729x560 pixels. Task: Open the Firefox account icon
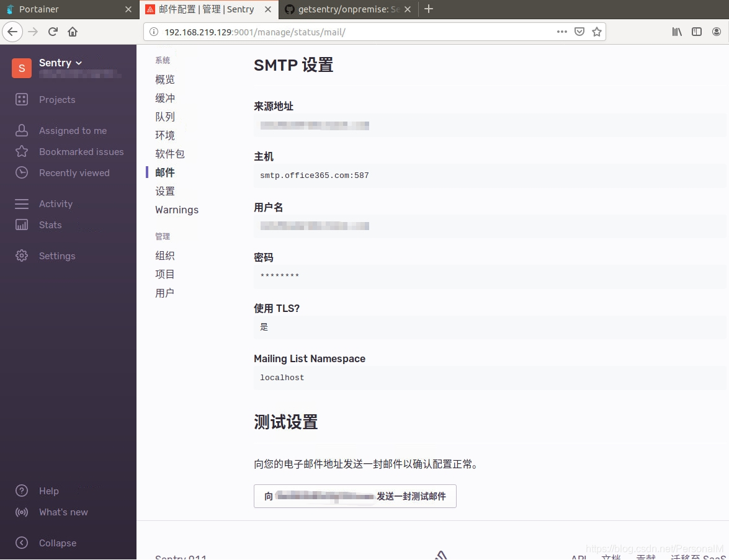click(x=717, y=32)
